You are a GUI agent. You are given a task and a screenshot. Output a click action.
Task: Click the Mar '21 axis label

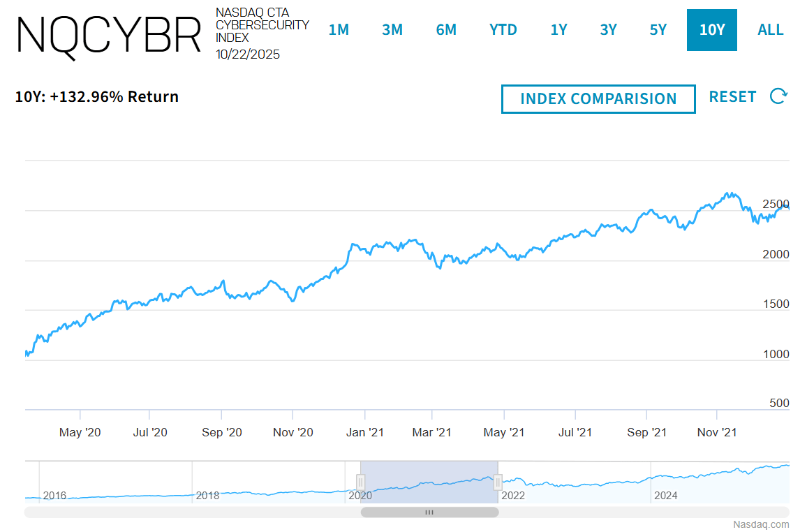pyautogui.click(x=432, y=432)
